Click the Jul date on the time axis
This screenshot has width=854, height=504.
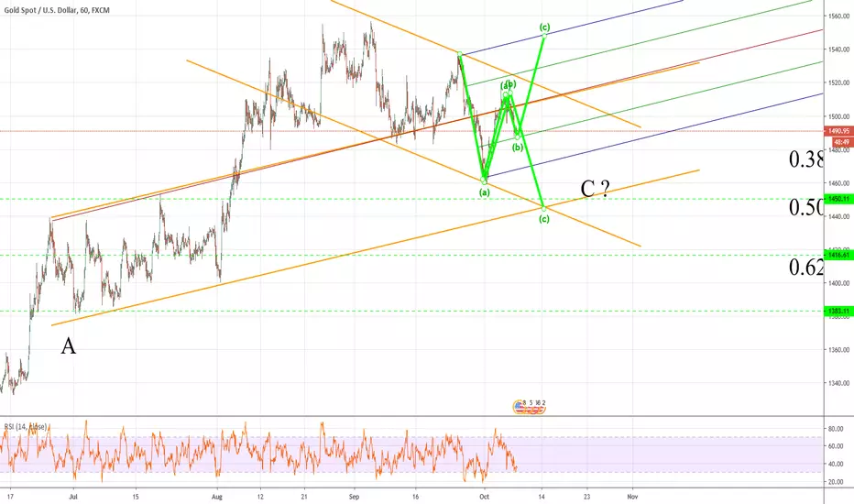click(73, 497)
